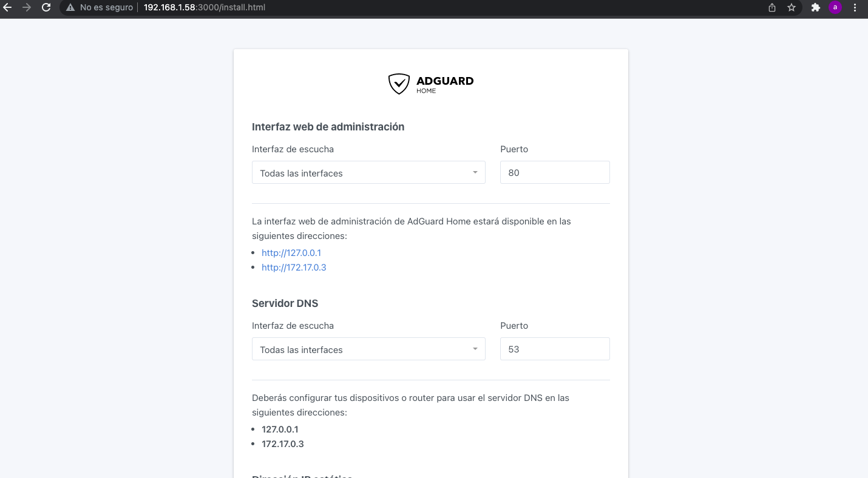
Task: Open the http://172.17.0.3 link
Action: point(294,268)
